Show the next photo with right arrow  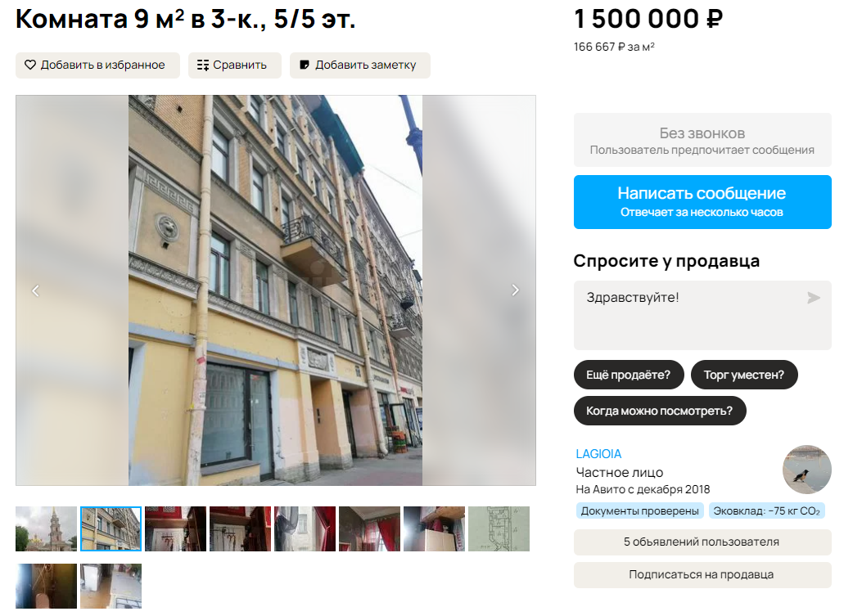[515, 290]
